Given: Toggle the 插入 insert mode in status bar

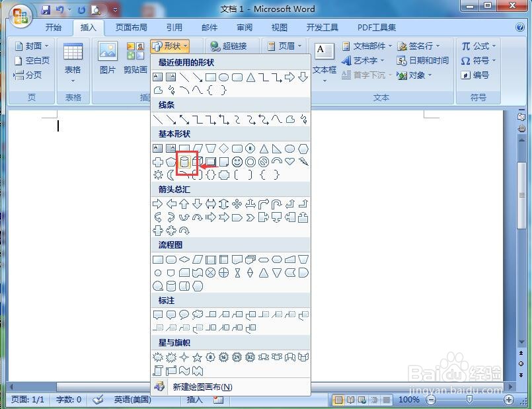Looking at the screenshot, I should click(x=194, y=400).
